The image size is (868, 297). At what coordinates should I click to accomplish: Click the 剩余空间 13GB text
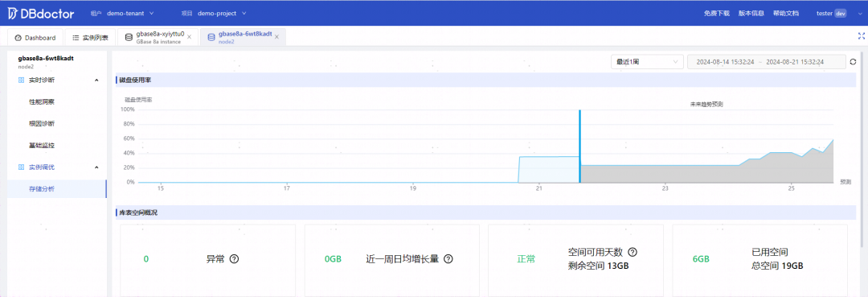(599, 266)
